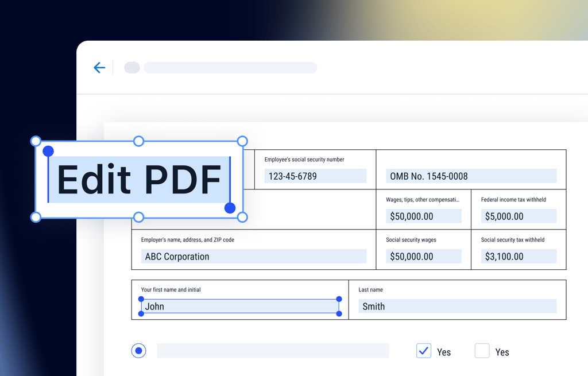Select the blue radio button
Image resolution: width=588 pixels, height=376 pixels.
(x=138, y=351)
